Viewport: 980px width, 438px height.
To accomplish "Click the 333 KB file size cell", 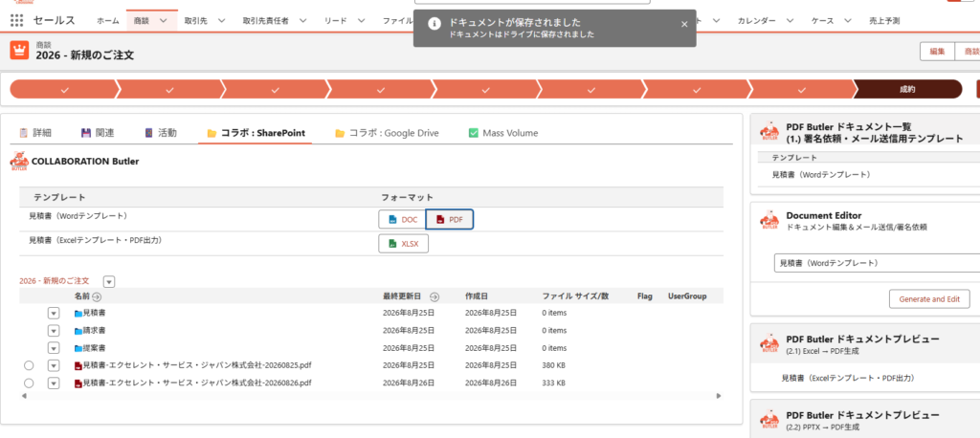I will 554,383.
